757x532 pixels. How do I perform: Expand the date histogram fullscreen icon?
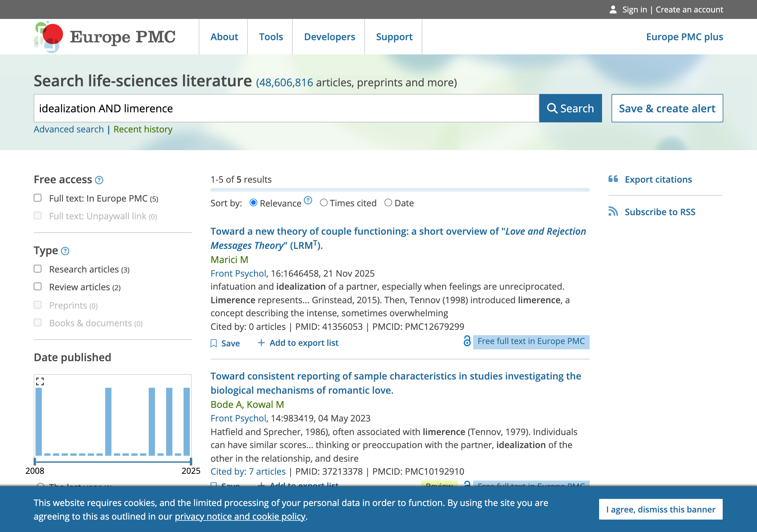40,381
